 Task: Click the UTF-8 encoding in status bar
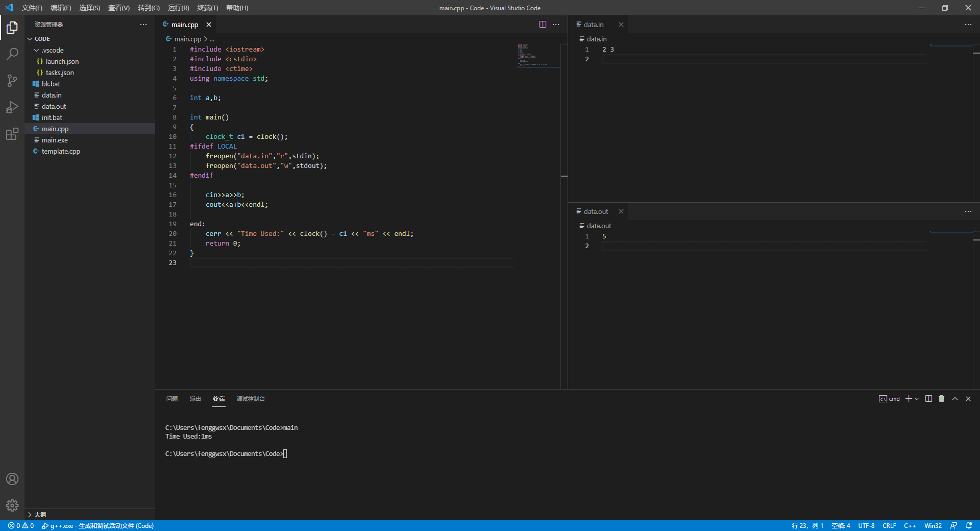(866, 525)
